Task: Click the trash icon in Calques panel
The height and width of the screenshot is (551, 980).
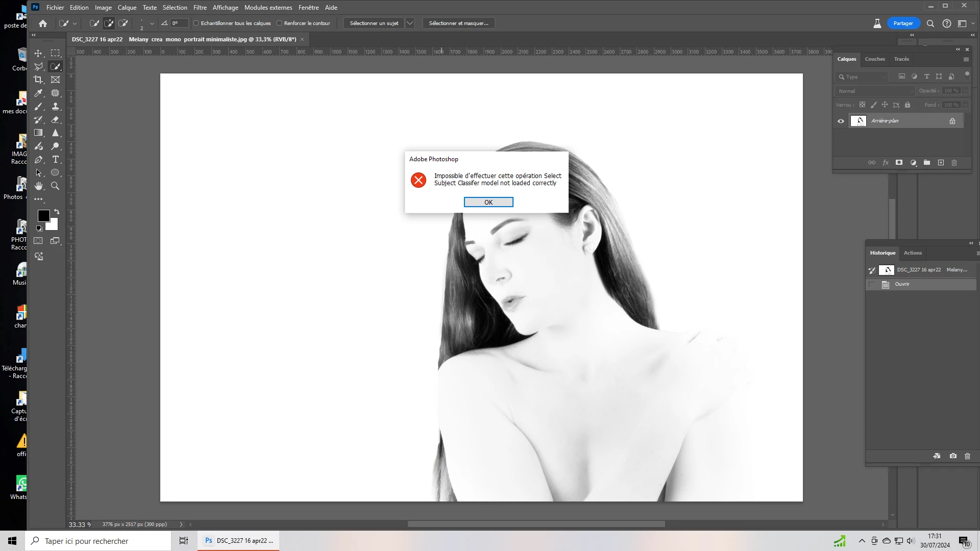Action: coord(954,163)
